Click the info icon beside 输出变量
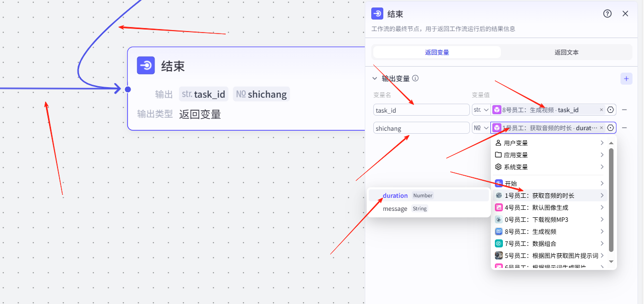644x304 pixels. pyautogui.click(x=415, y=79)
